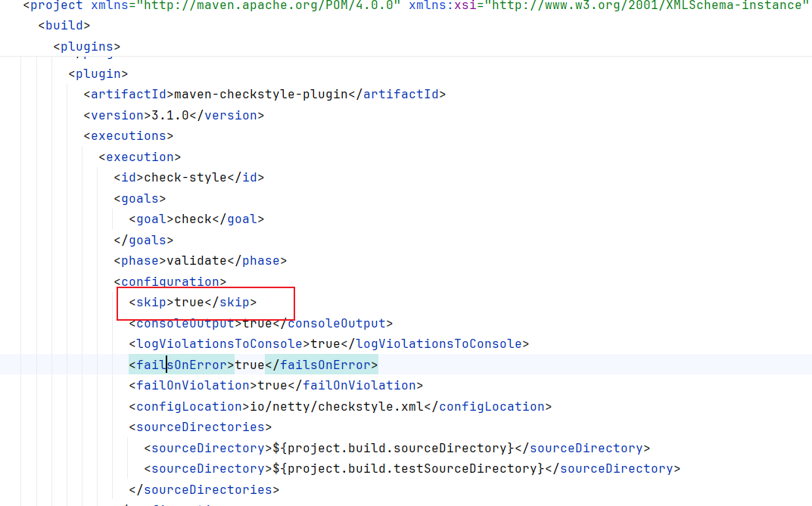The width and height of the screenshot is (812, 506).
Task: Click the opening <configuration> tag
Action: [x=170, y=282]
